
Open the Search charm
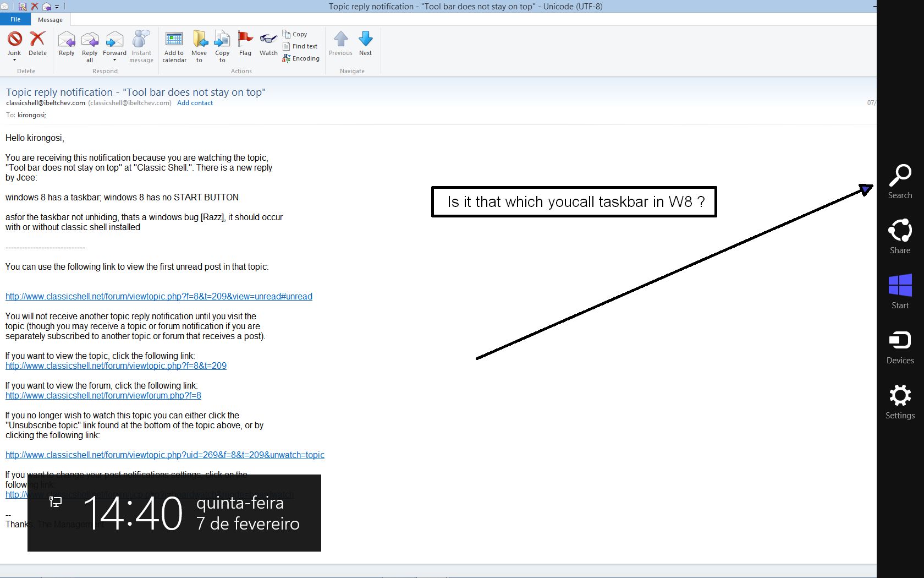point(900,182)
